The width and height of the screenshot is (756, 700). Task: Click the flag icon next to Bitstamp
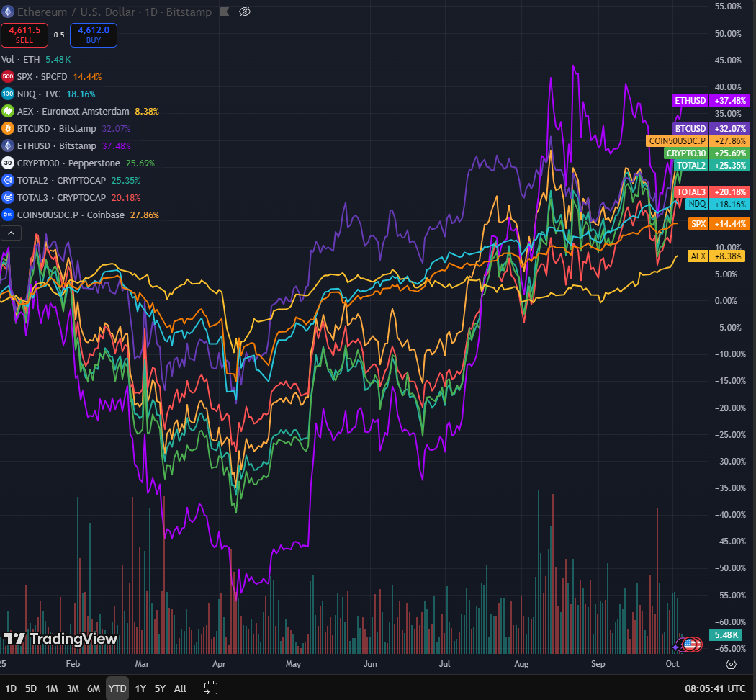point(225,12)
